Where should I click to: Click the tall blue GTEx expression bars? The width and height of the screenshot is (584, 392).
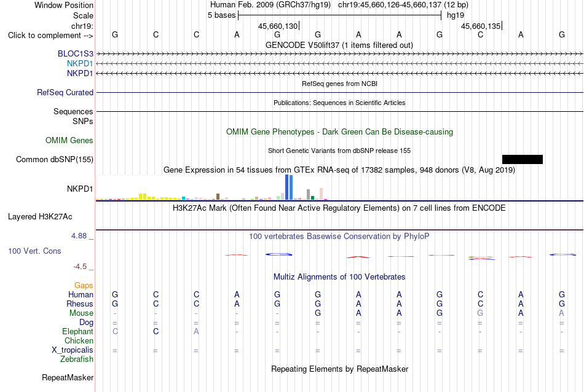click(x=289, y=187)
